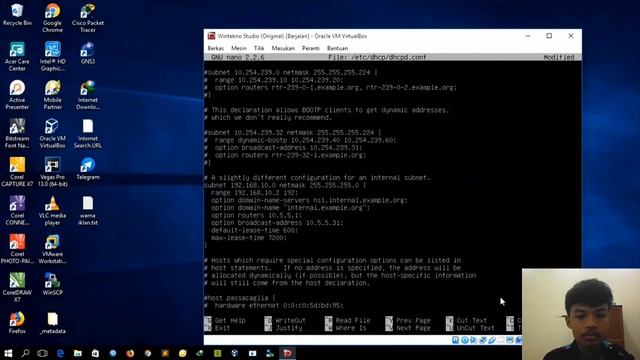Select Internet Search.URL file on desktop
The height and width of the screenshot is (360, 640).
pos(88,133)
